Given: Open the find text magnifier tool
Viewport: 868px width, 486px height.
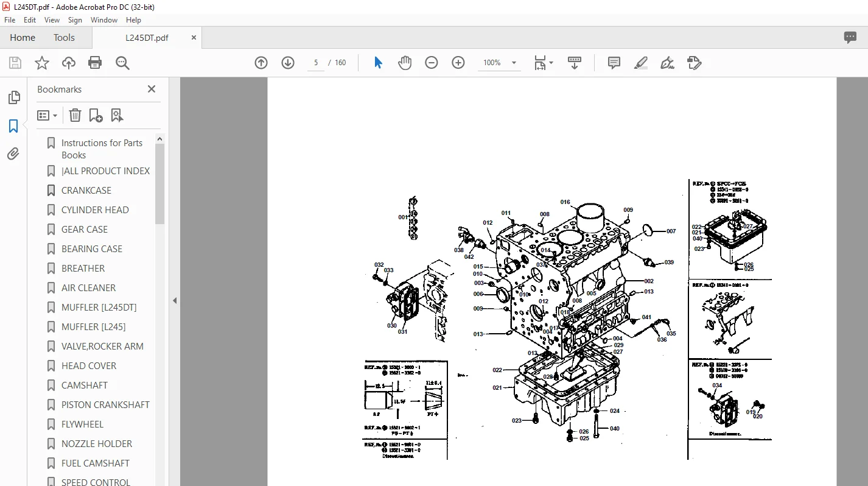Looking at the screenshot, I should pos(122,63).
